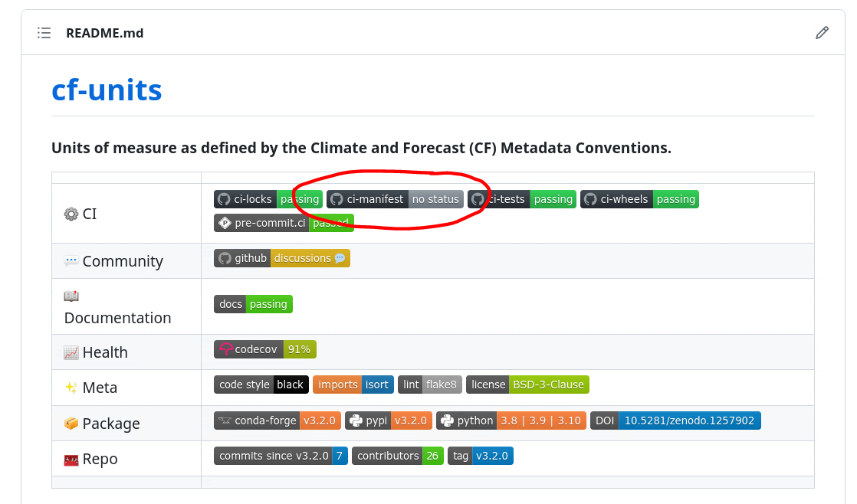The image size is (857, 504).
Task: Open the pre-commit.ci passed badge
Action: point(284,223)
